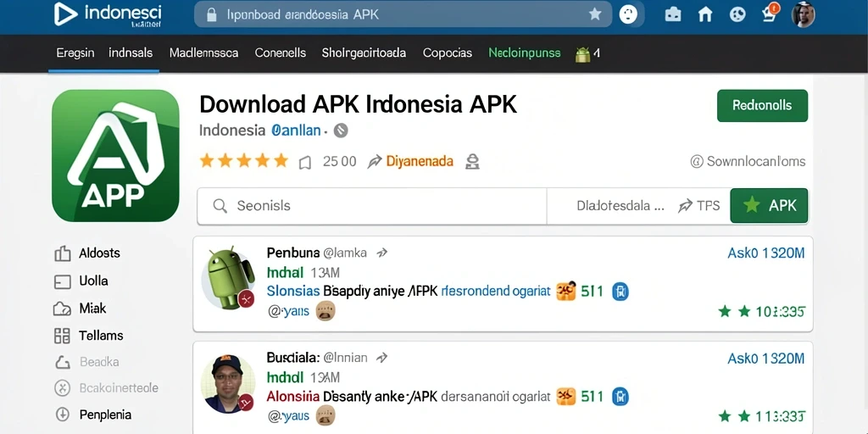Click the 10:335 star rating
Viewport: 868px width, 434px height.
(x=761, y=312)
